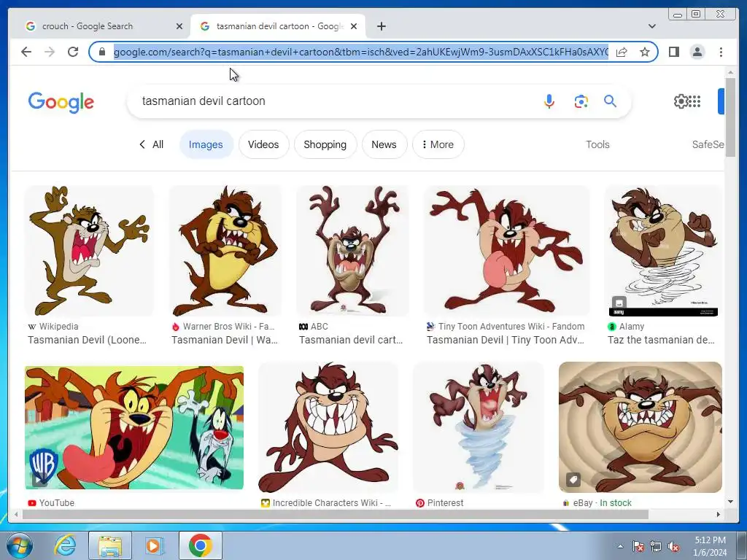This screenshot has height=560, width=747.
Task: Click the address bar URL field
Action: [360, 52]
